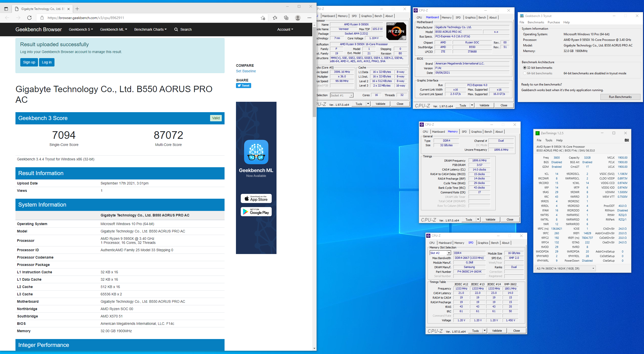Viewport: 644px width, 354px height.
Task: Open the Account dropdown menu
Action: click(x=285, y=29)
